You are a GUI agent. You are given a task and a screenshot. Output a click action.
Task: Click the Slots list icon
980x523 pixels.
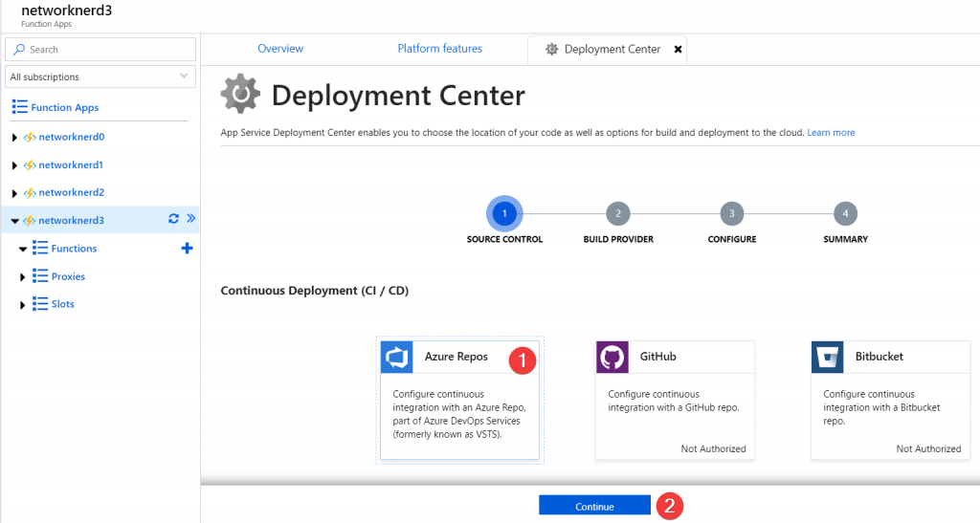40,304
